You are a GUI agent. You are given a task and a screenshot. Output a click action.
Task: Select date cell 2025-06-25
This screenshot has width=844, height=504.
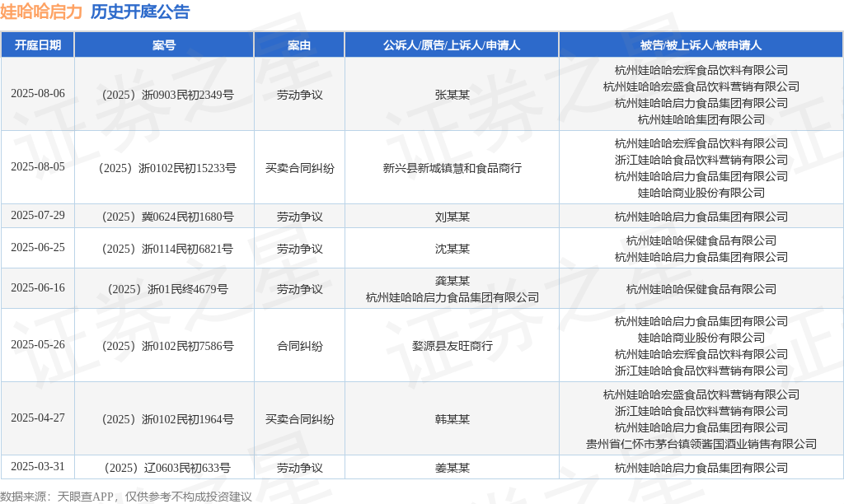(x=38, y=247)
